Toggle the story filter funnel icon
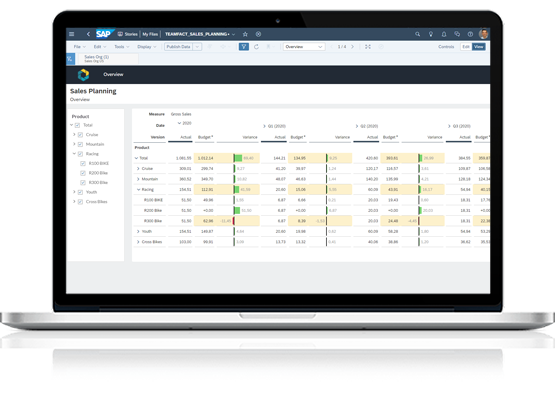This screenshot has height=394, width=555. coord(244,46)
